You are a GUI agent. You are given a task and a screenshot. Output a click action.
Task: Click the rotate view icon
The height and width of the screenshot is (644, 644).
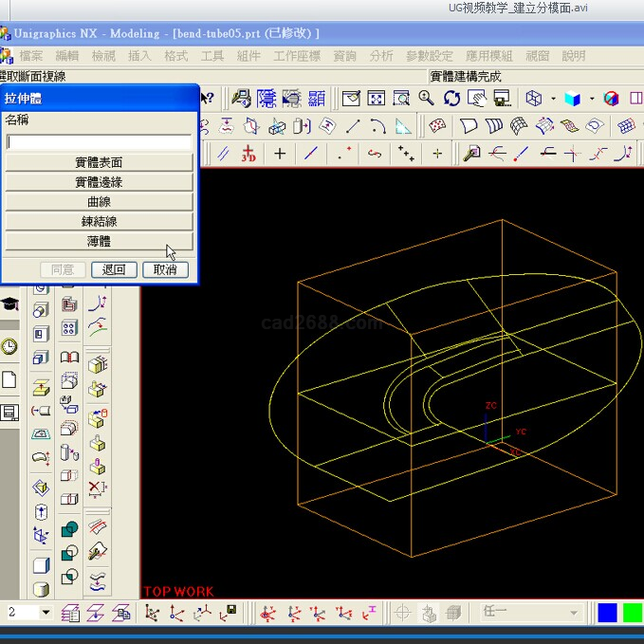(x=451, y=98)
